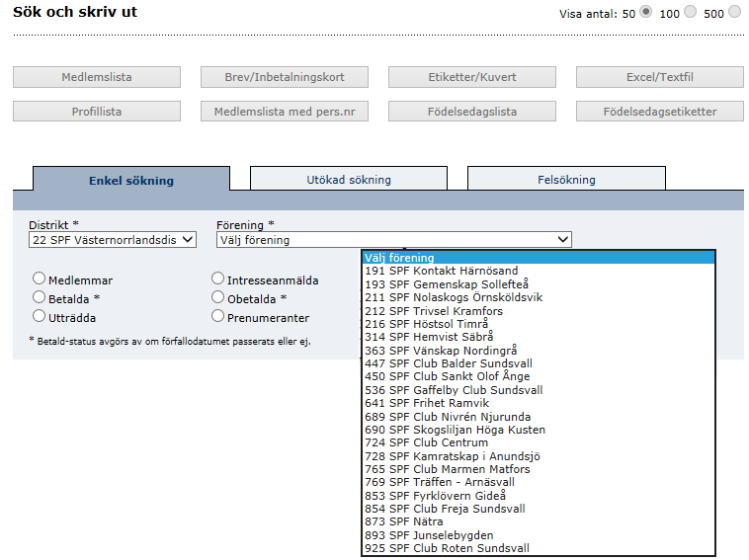Viewport: 749px width, 560px height.
Task: Select 212 SPF Trivsel Kramfors
Action: point(539,311)
